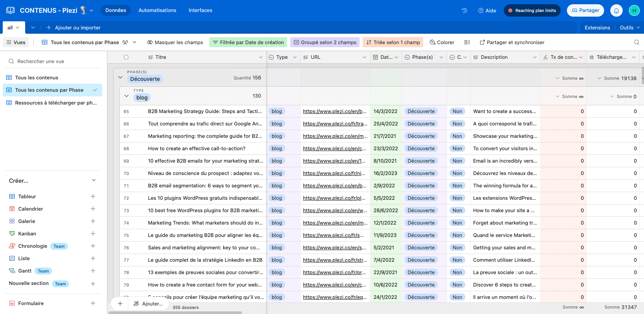Add Tableur view with plus icon
644x314 pixels.
(x=93, y=196)
